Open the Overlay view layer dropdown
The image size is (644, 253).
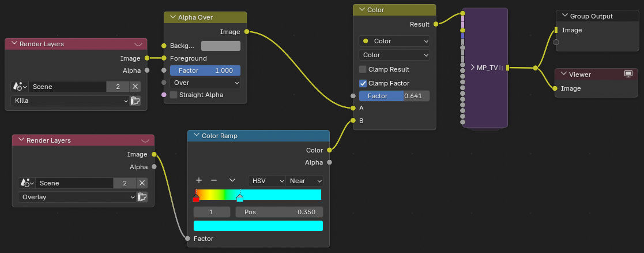click(77, 197)
